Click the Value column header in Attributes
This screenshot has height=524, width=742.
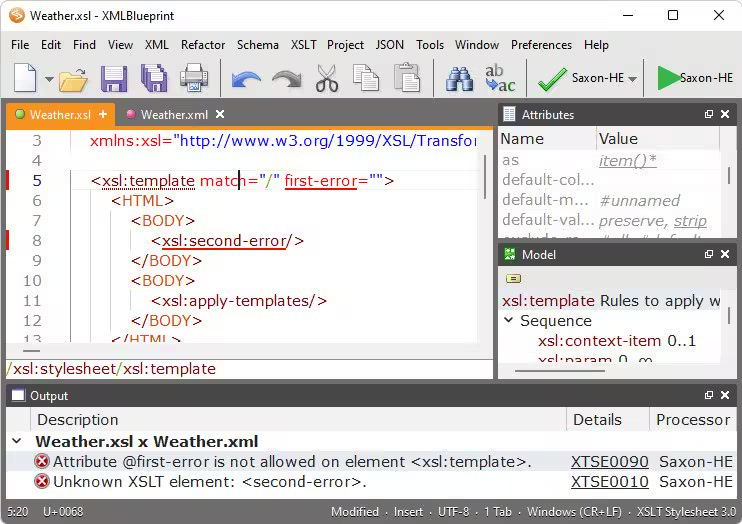click(658, 139)
